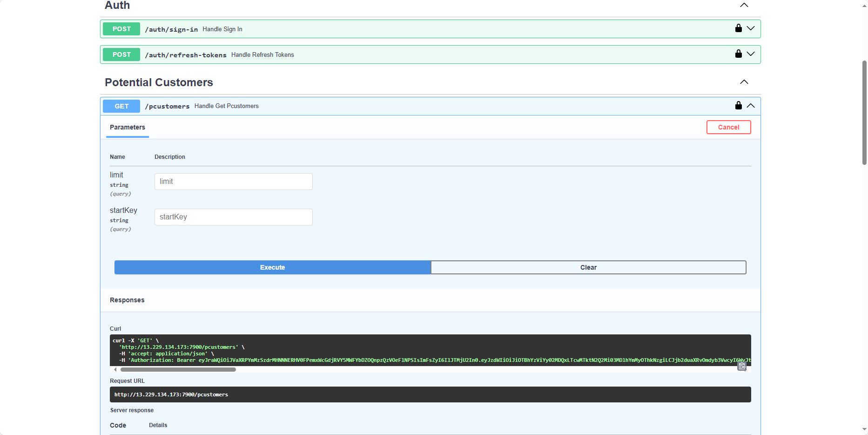Focus the limit input field
Screen dimensions: 868x435
pos(233,182)
